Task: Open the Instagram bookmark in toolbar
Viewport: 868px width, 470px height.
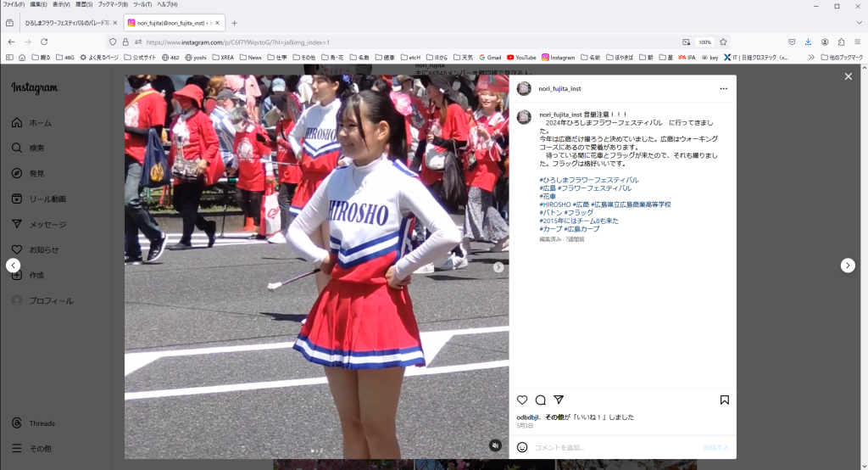Action: (558, 58)
